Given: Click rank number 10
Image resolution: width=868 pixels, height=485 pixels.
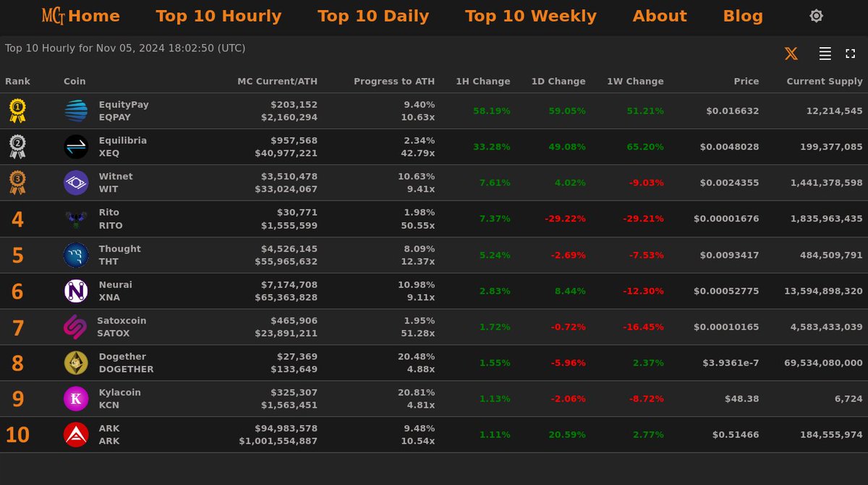Looking at the screenshot, I should (x=17, y=435).
